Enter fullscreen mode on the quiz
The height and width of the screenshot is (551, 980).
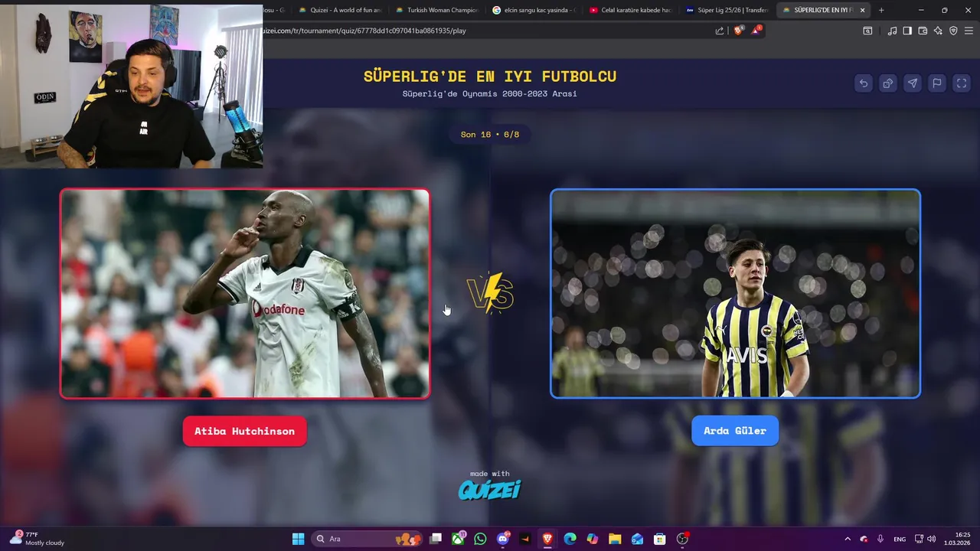coord(962,83)
